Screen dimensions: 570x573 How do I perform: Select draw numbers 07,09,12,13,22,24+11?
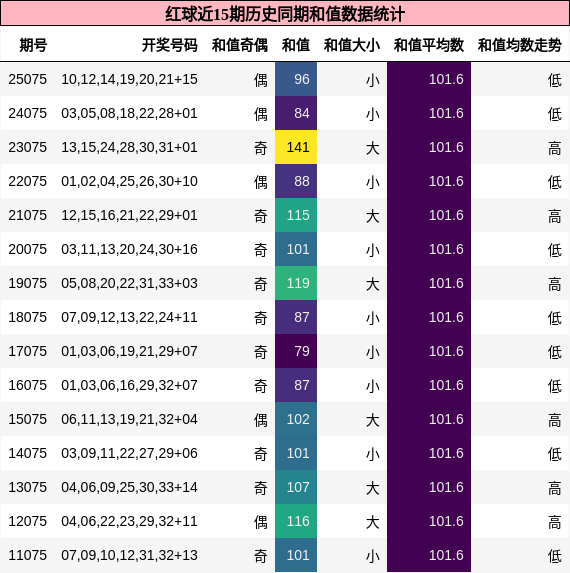click(129, 317)
